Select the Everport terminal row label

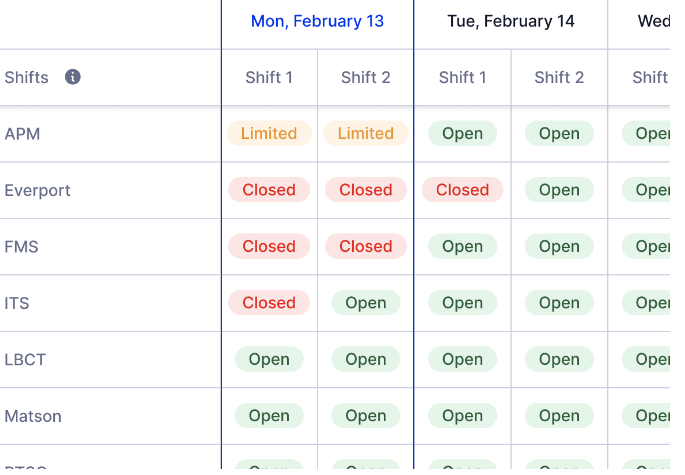37,190
